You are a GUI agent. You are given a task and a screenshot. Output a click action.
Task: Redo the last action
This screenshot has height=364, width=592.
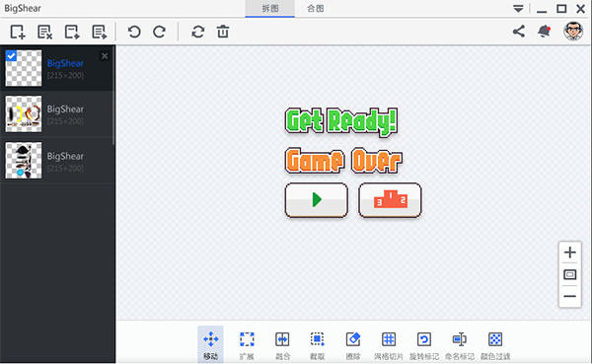[x=159, y=32]
